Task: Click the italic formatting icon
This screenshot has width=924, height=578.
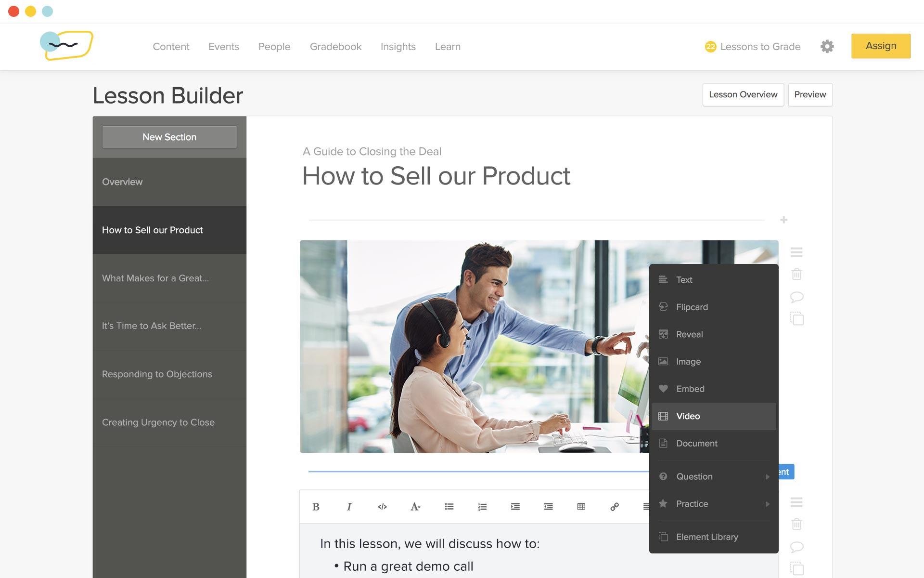Action: pos(348,507)
